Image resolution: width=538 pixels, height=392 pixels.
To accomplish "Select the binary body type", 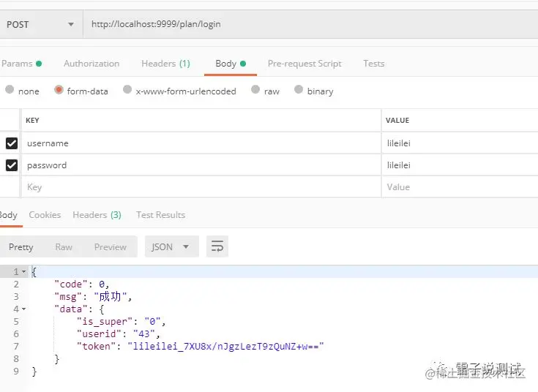I will [x=299, y=89].
